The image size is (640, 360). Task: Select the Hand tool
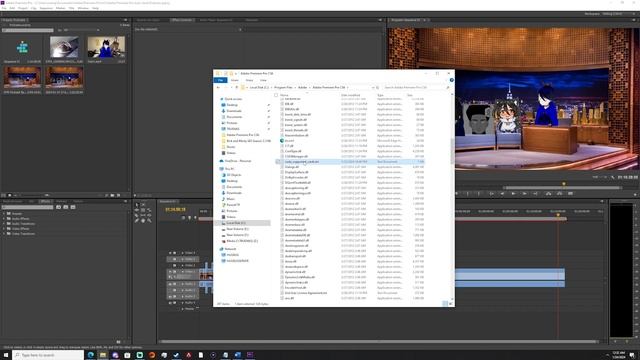[143, 220]
